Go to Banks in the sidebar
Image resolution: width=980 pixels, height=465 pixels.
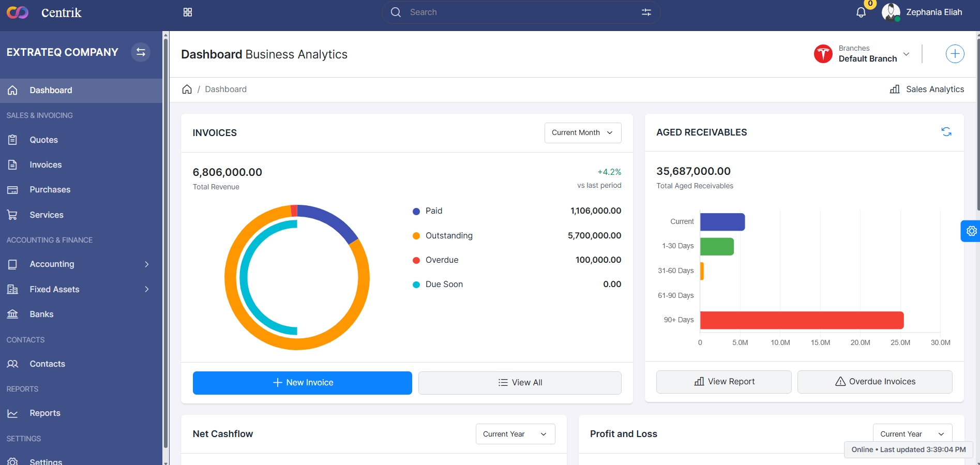tap(41, 314)
